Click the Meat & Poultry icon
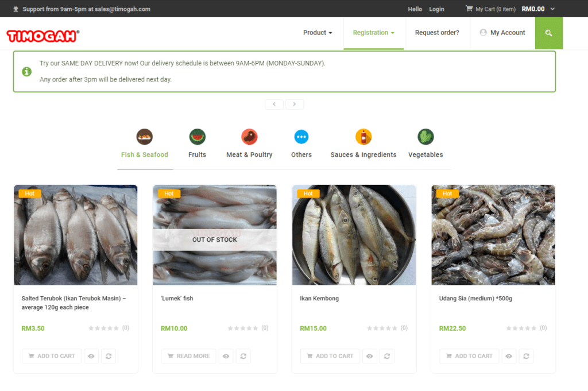This screenshot has width=588, height=391. point(249,137)
